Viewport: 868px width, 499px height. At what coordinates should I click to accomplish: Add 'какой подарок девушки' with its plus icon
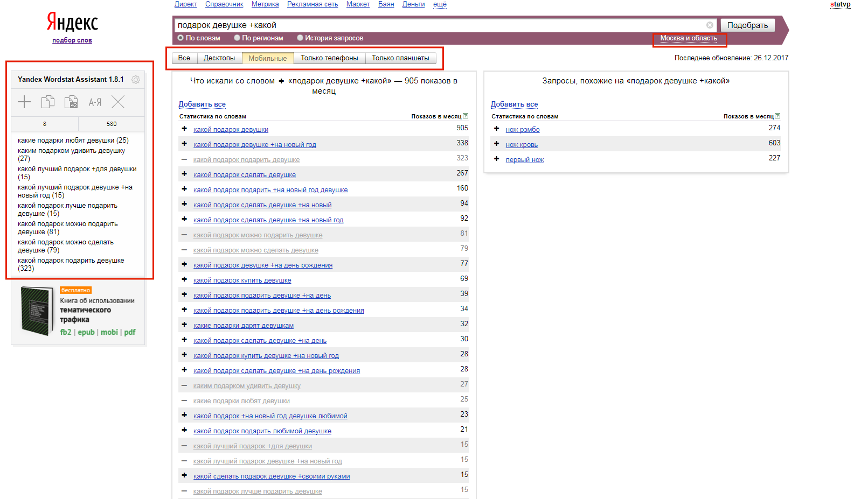pos(184,129)
